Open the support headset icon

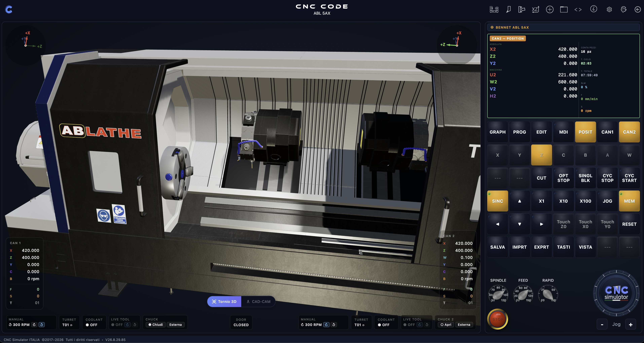click(623, 9)
